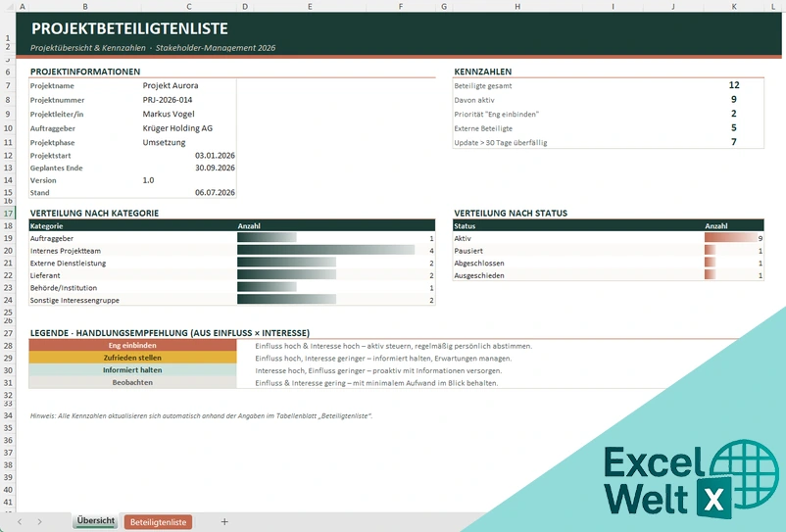Click the Kategorie column header
Viewport: 786px width, 532px height.
coord(47,226)
